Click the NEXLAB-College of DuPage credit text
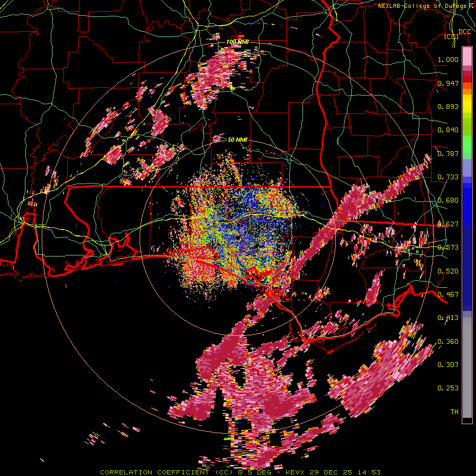 click(x=427, y=6)
